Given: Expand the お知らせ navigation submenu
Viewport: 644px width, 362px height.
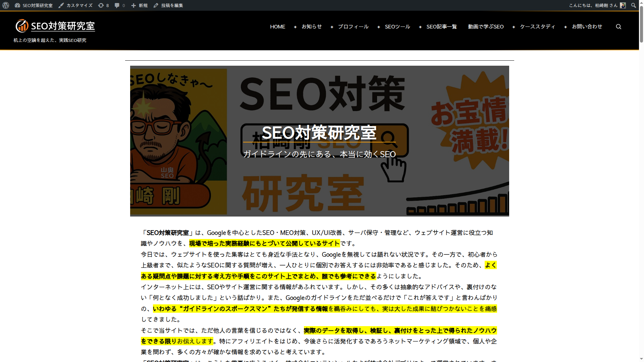Looking at the screenshot, I should tap(295, 27).
